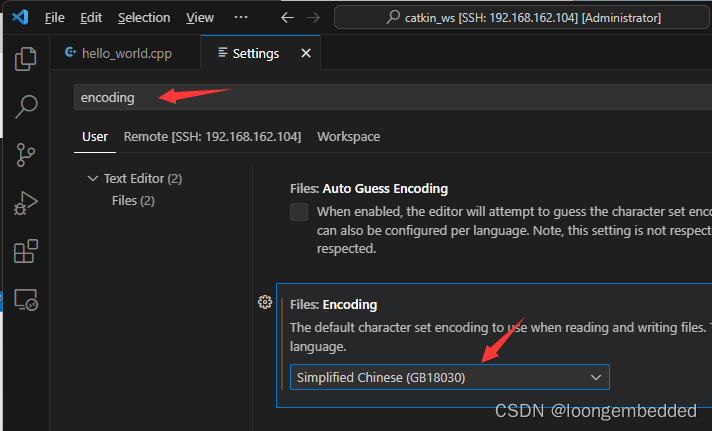
Task: Open the Files Encoding dropdown
Action: tap(450, 377)
